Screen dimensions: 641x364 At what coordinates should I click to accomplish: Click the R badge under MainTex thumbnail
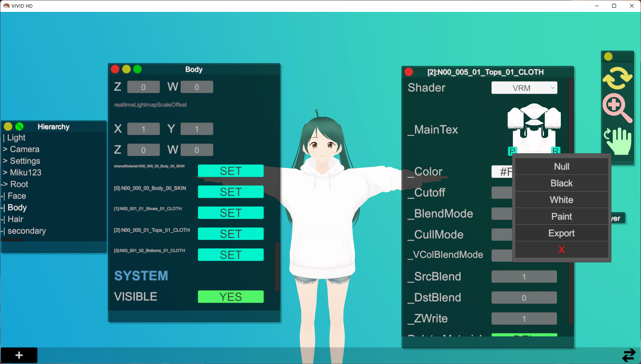click(x=555, y=151)
